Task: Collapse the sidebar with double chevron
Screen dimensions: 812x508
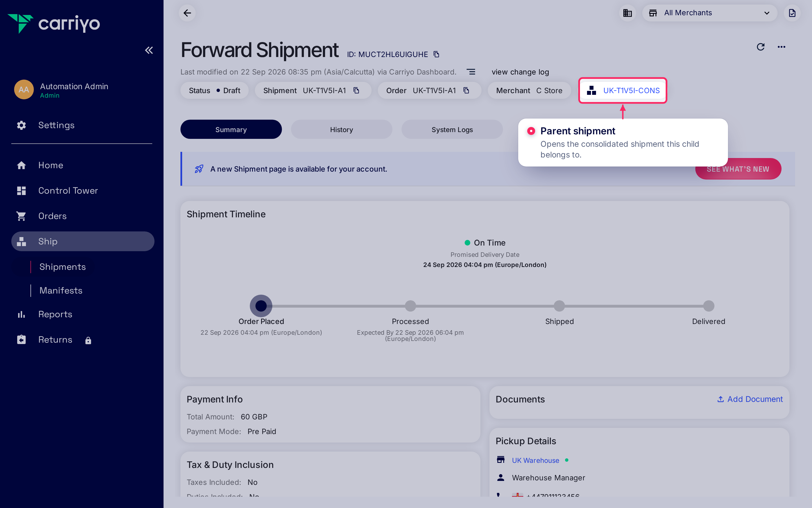Action: [149, 51]
